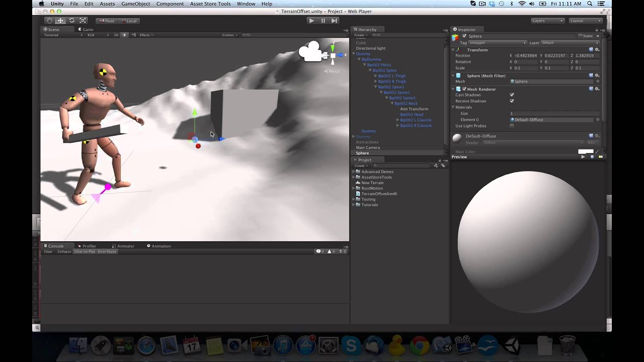Screen dimensions: 644x362
Task: Uncheck Cast Shadows
Action: point(512,95)
